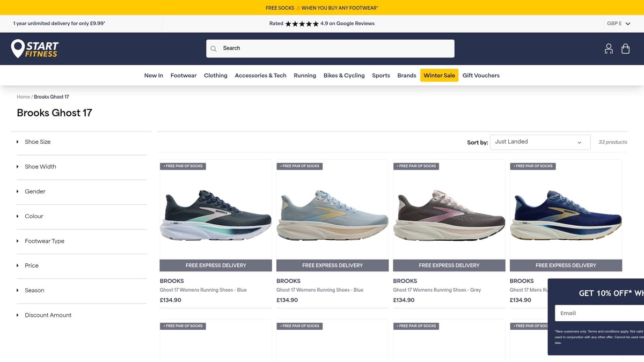This screenshot has width=644, height=362.
Task: Click the search magnifier icon
Action: click(x=214, y=48)
